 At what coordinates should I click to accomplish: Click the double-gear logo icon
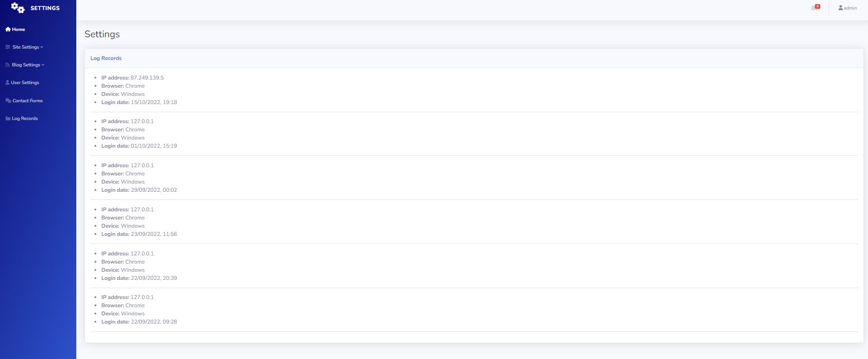tap(18, 8)
